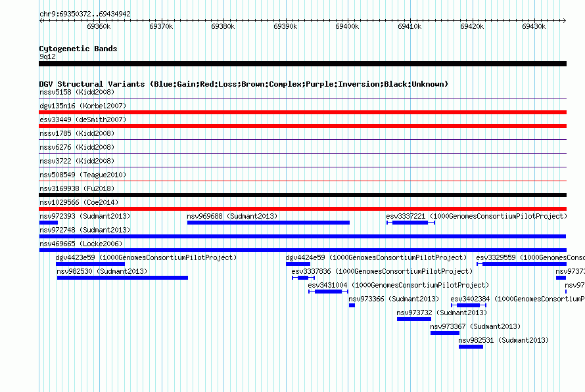Click the nssv5158 (Kidd2008) variant label

click(x=77, y=92)
